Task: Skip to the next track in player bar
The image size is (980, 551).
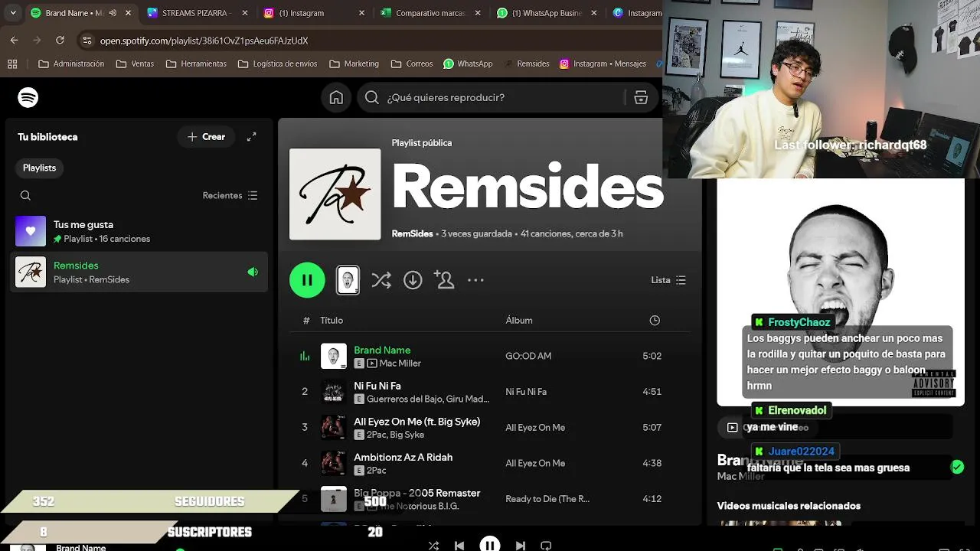Action: pos(521,546)
